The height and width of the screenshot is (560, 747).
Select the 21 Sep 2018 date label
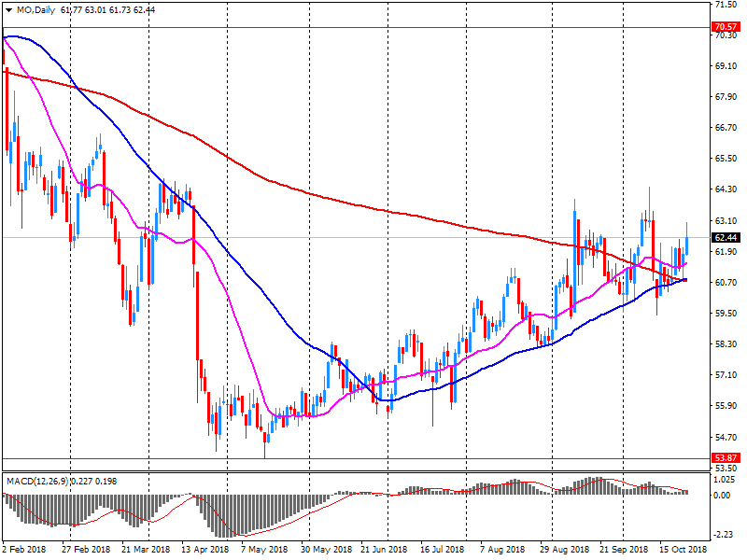tap(624, 549)
